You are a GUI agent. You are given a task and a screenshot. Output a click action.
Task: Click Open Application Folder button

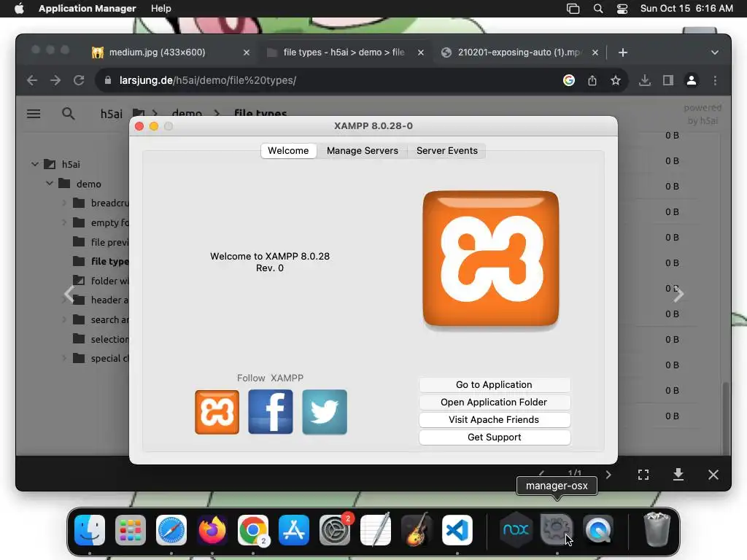point(494,402)
